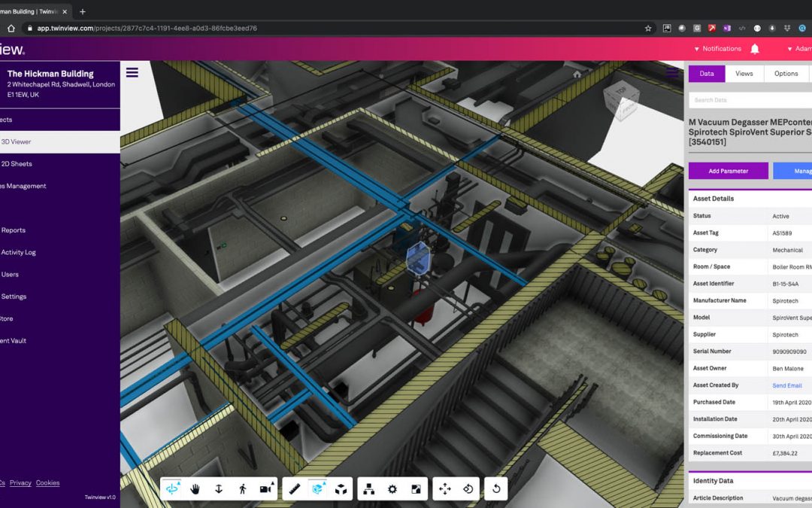Toggle viewer full screen mode
Viewport: 812px width, 508px height.
click(416, 489)
